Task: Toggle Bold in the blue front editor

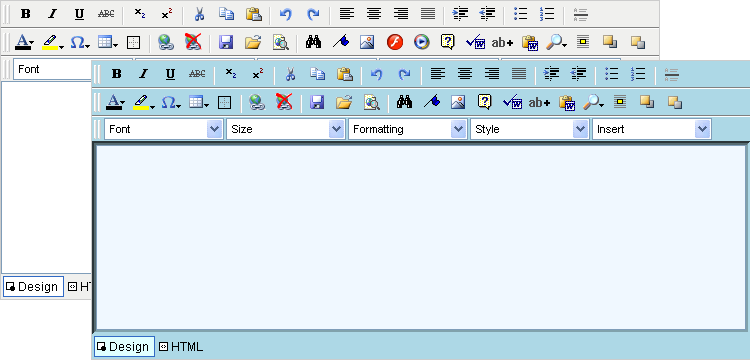Action: tap(116, 74)
